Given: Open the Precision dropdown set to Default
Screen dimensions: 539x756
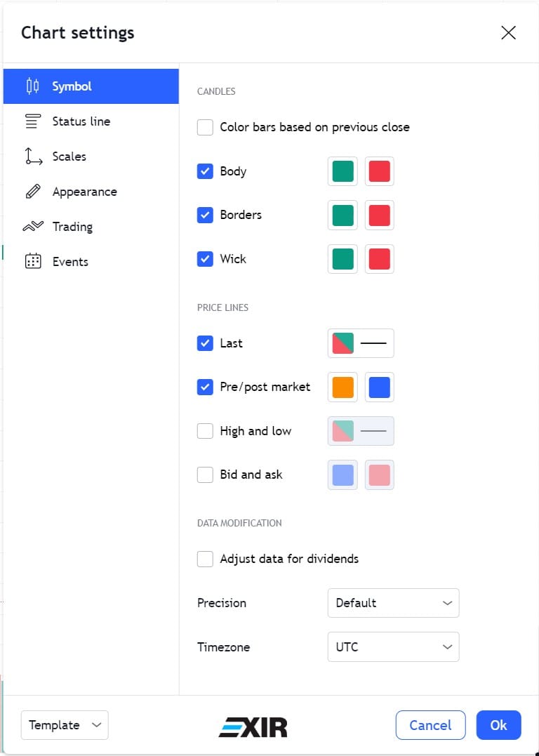Looking at the screenshot, I should pyautogui.click(x=394, y=603).
